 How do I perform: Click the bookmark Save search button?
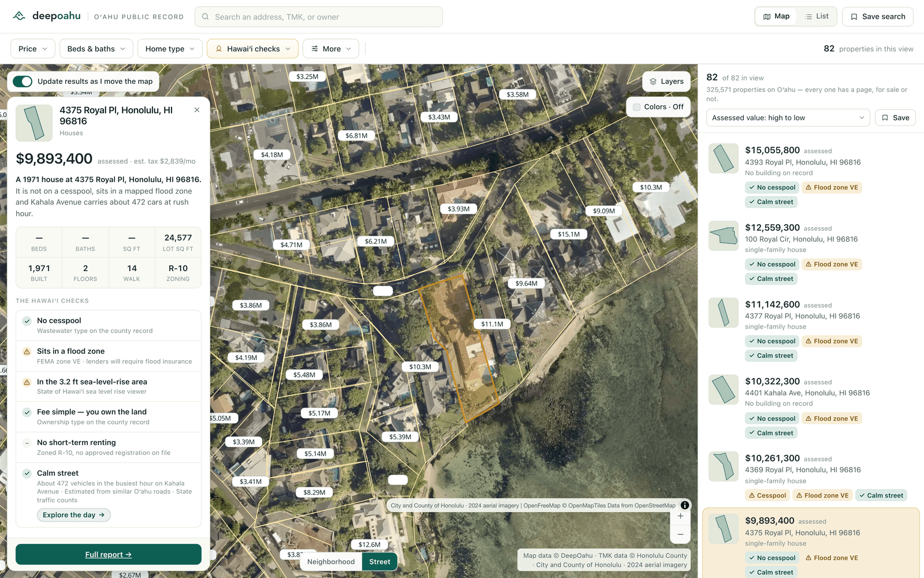pyautogui.click(x=877, y=17)
